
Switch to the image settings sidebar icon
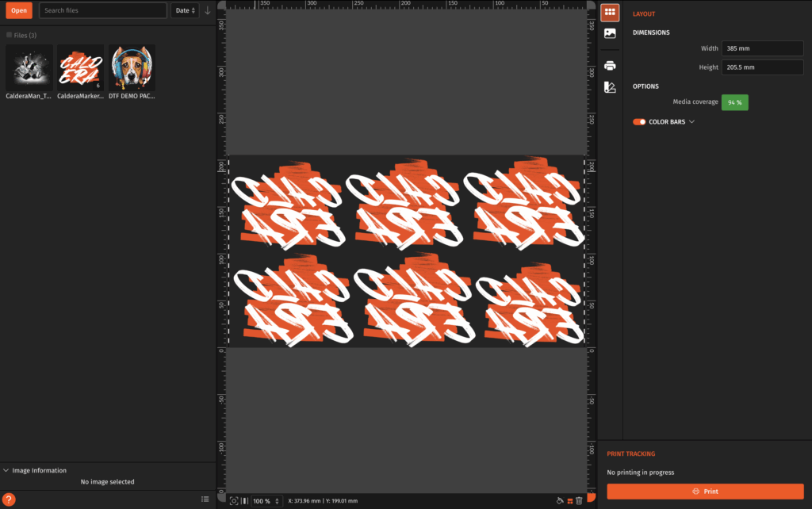[609, 33]
